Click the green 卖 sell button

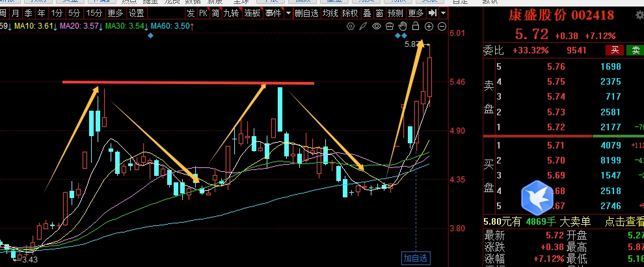pos(636,50)
